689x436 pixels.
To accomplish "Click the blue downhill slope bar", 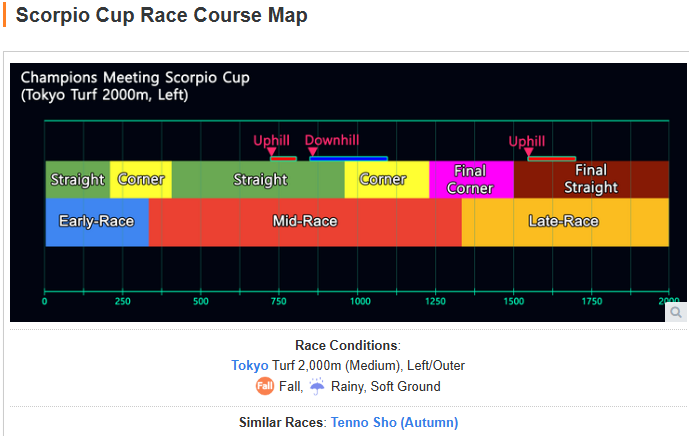I will coord(348,159).
